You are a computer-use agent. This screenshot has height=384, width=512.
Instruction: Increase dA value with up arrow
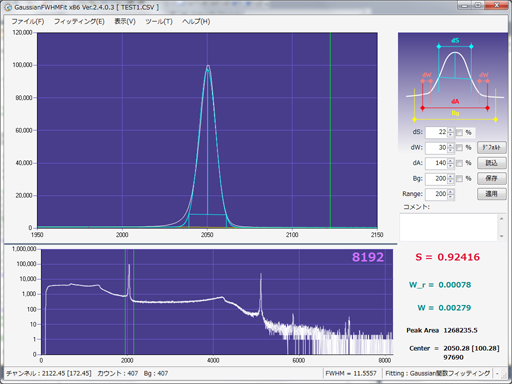[x=451, y=161]
